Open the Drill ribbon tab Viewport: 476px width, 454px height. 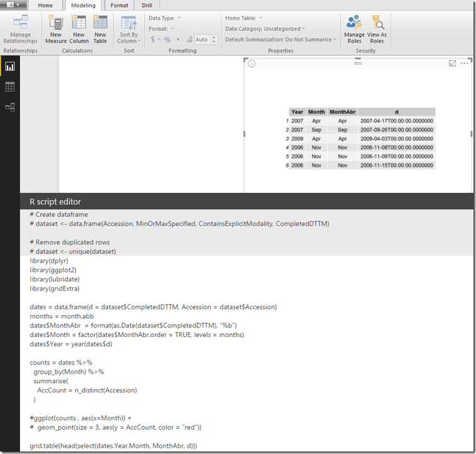point(147,5)
